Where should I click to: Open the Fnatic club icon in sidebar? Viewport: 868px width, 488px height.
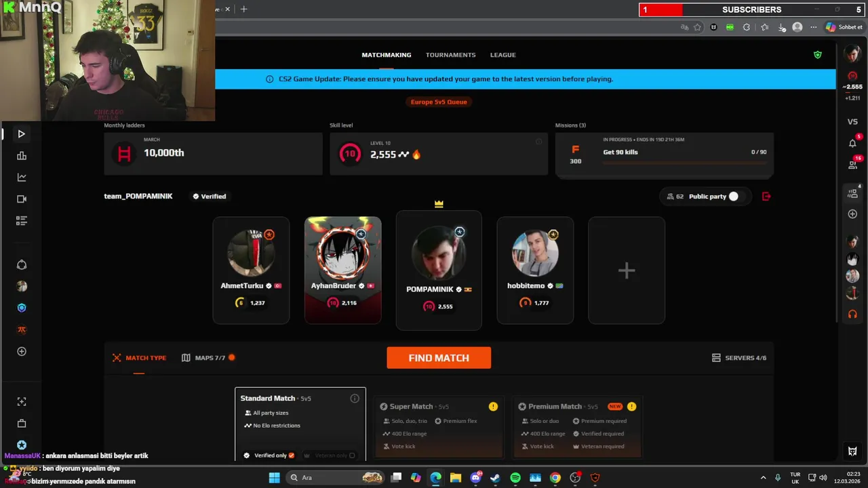pyautogui.click(x=22, y=329)
